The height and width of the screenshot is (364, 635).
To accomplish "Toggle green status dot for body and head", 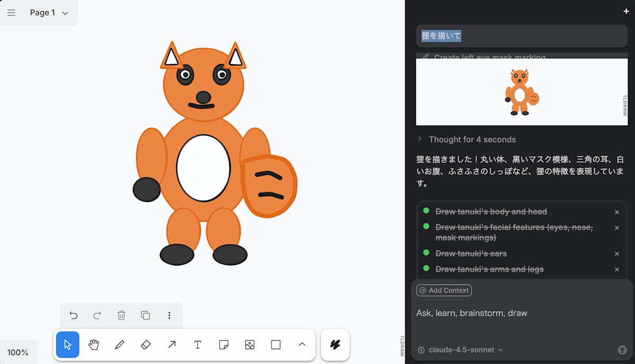I will pyautogui.click(x=426, y=211).
